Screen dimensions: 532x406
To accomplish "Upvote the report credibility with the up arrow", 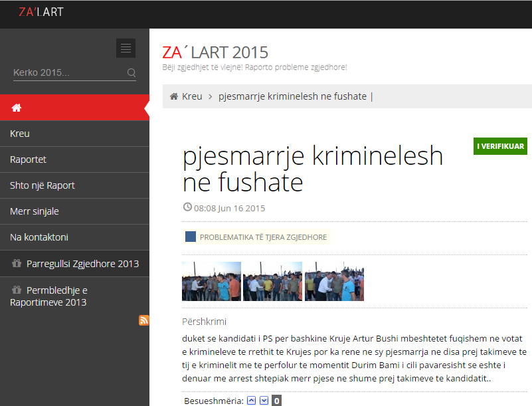I will (251, 400).
